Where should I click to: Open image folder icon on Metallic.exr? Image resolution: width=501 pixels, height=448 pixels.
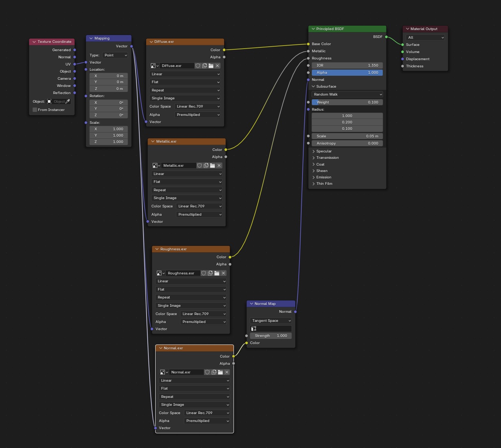point(212,166)
